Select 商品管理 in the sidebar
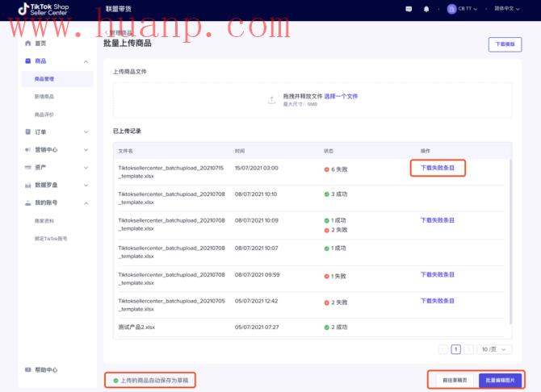The height and width of the screenshot is (392, 541). tap(44, 79)
